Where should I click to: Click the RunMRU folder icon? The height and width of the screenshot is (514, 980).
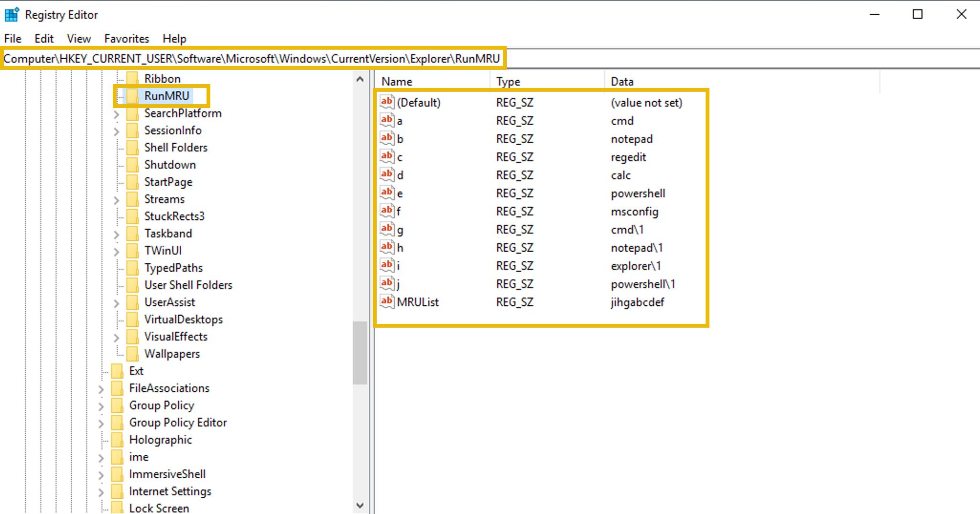pos(132,96)
